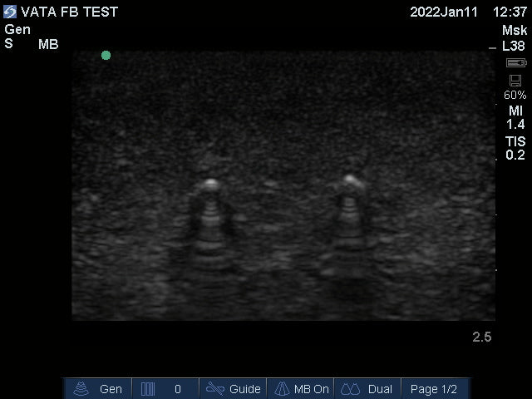Click the 12:37 time display

[x=510, y=12]
